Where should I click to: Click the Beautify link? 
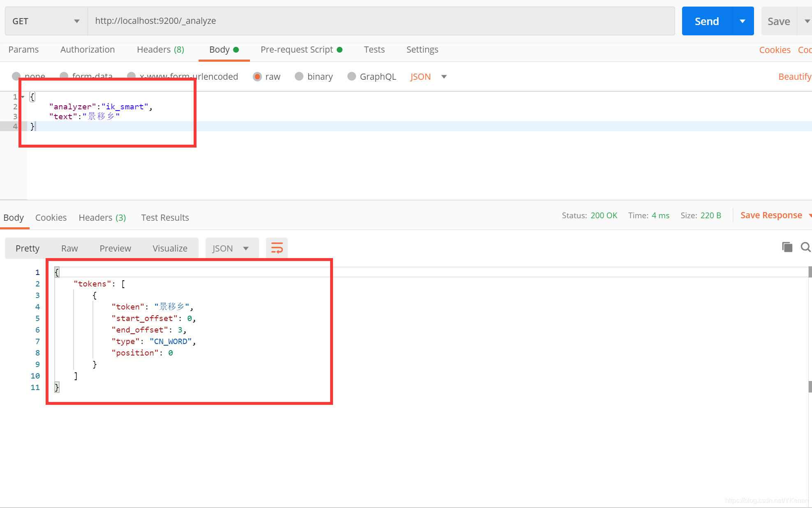(795, 76)
